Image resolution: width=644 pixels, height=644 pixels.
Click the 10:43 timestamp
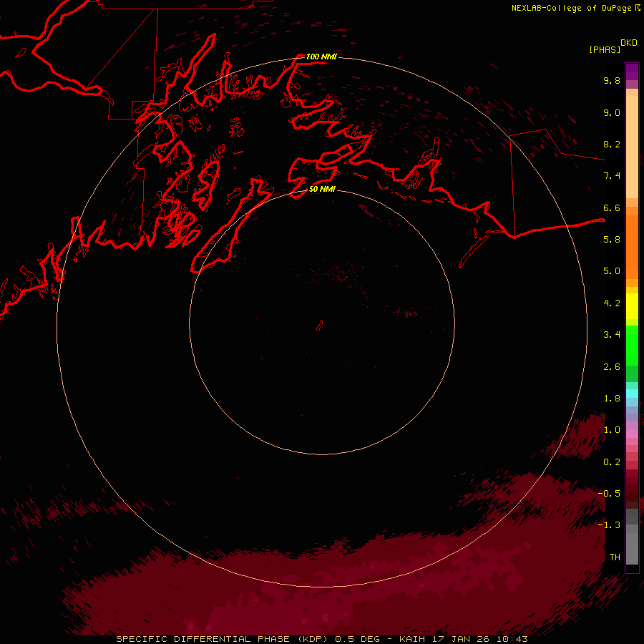point(512,639)
